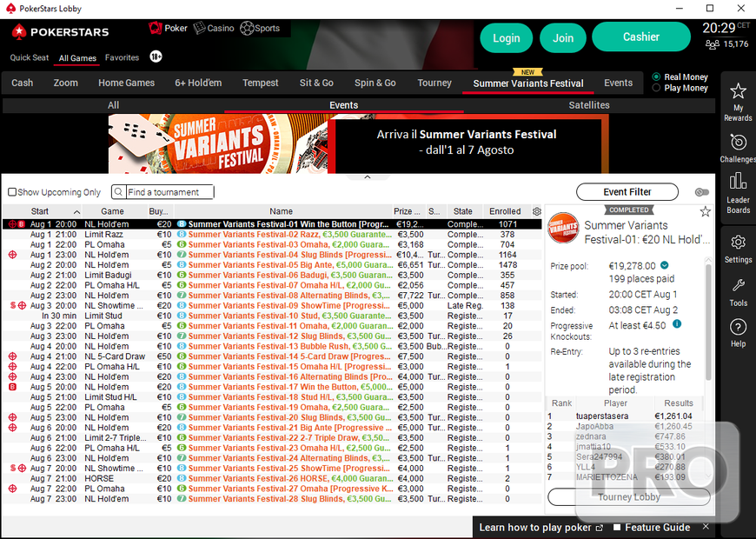This screenshot has width=756, height=539.
Task: Select Festival-10 Stud tournament row
Action: pyautogui.click(x=272, y=316)
